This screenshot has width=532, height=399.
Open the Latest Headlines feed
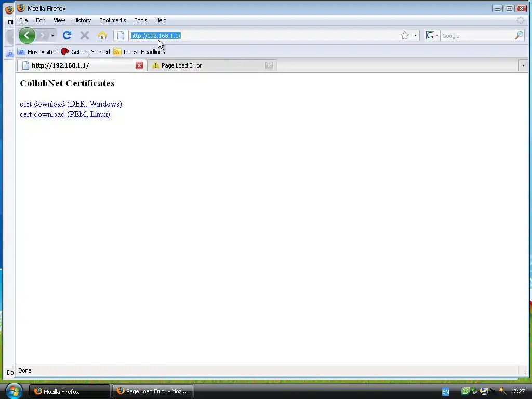click(139, 52)
